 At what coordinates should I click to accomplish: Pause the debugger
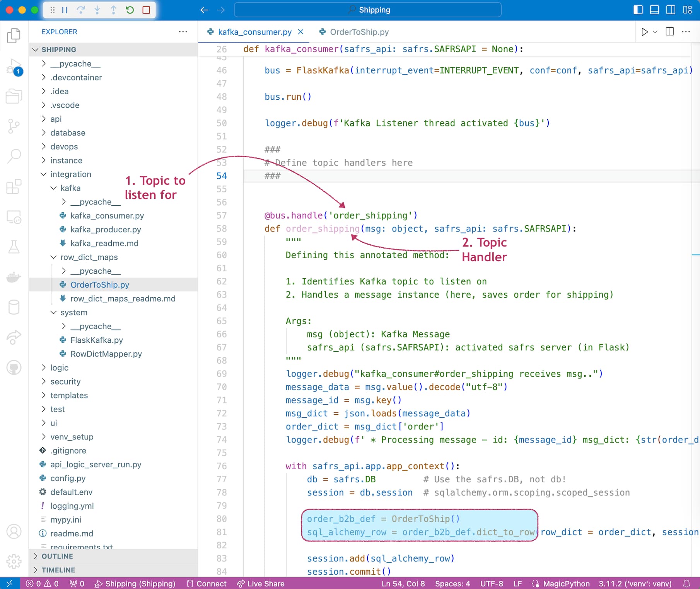click(65, 10)
